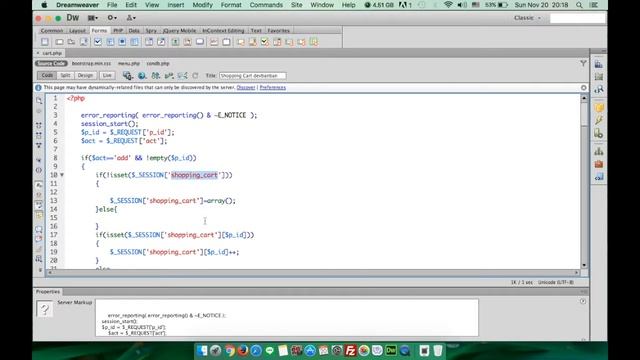
Task: Open the Classic workspace switcher dropdown
Action: click(x=527, y=18)
